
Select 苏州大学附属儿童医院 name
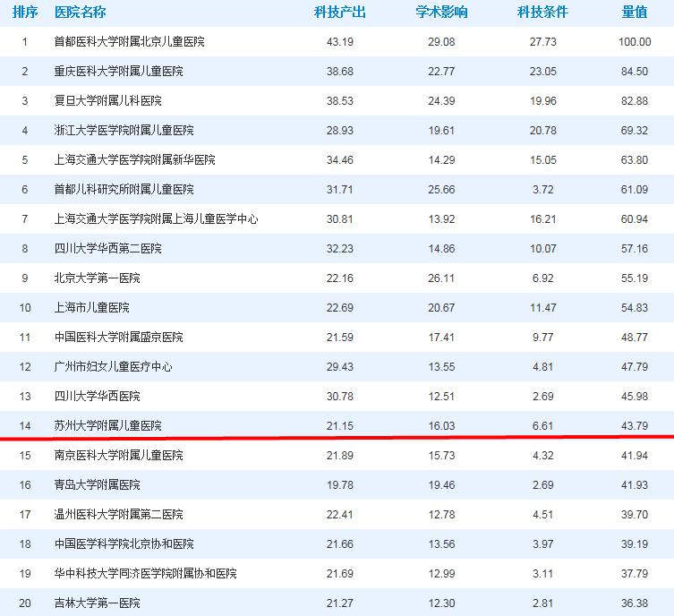[x=108, y=425]
